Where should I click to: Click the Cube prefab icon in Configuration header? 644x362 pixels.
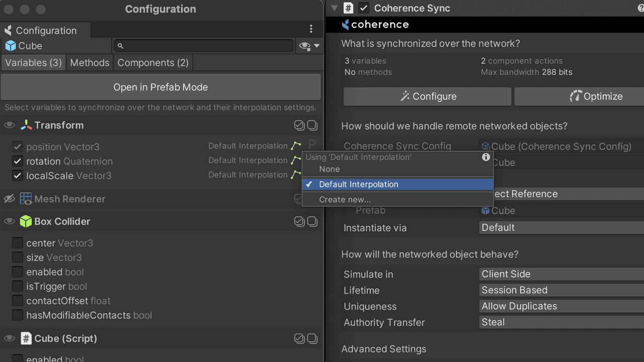coord(10,46)
